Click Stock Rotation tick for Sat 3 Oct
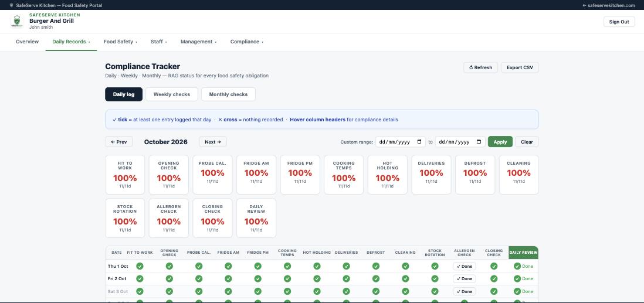 point(435,291)
